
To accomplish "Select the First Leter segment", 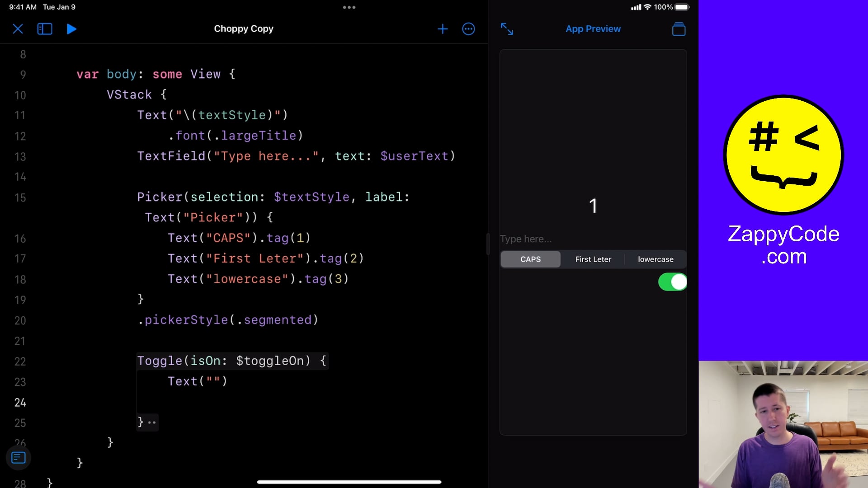I will pos(593,259).
